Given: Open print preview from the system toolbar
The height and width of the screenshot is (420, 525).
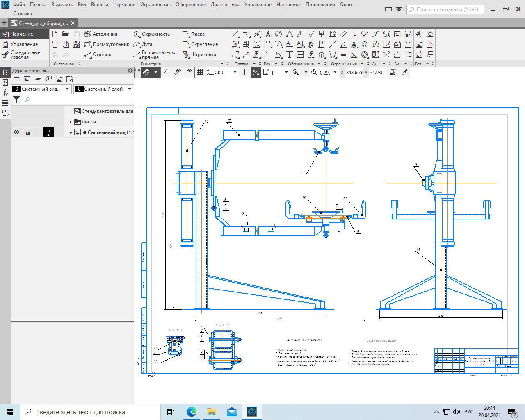Looking at the screenshot, I should [x=66, y=44].
